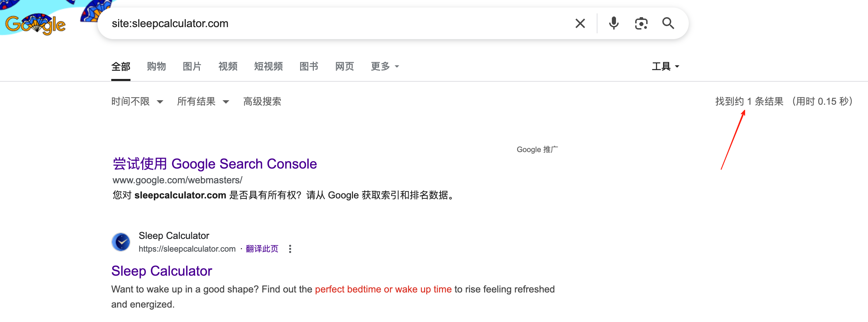Viewport: 868px width, 322px height.
Task: Click the Sleep Calculator site favicon
Action: coord(121,242)
